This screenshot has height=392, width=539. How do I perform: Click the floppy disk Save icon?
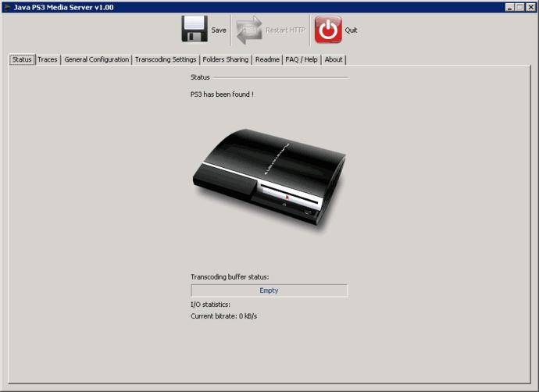pos(195,29)
